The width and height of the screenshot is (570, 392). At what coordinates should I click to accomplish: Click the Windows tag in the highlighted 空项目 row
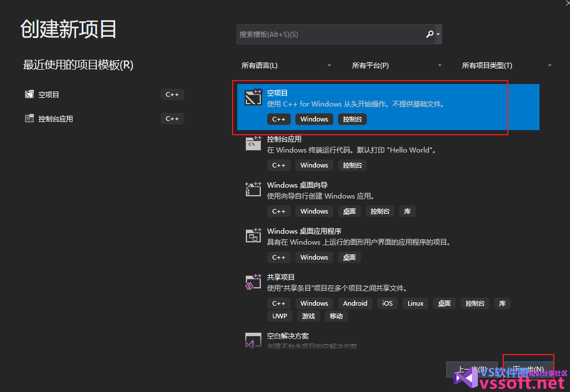coord(314,119)
